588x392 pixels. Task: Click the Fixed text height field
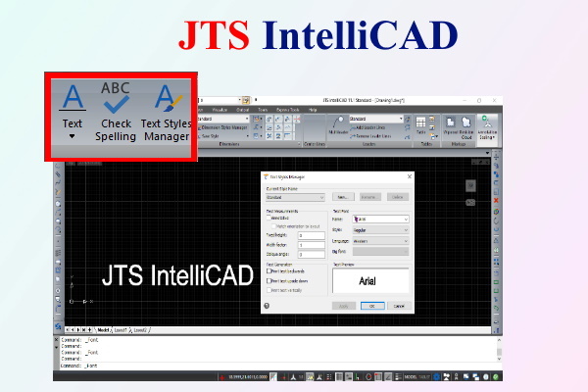[x=312, y=235]
